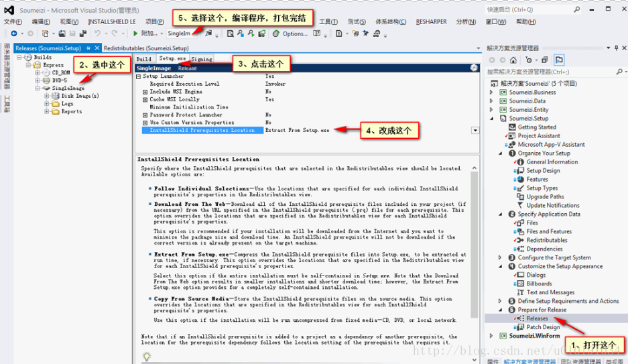Open Project Assistant in Soumeizi.Setup
The image size is (628, 364).
click(x=539, y=136)
